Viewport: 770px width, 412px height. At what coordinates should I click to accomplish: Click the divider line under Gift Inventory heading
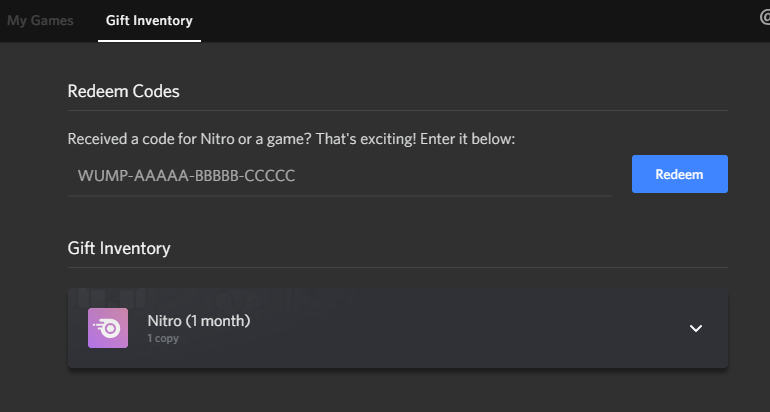tap(398, 268)
